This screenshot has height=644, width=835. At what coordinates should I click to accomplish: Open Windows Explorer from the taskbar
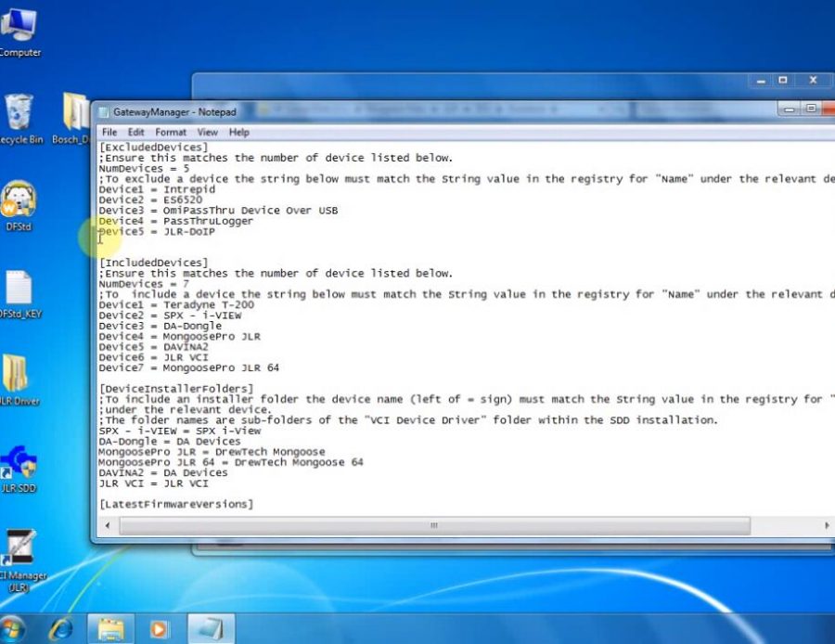pos(109,627)
